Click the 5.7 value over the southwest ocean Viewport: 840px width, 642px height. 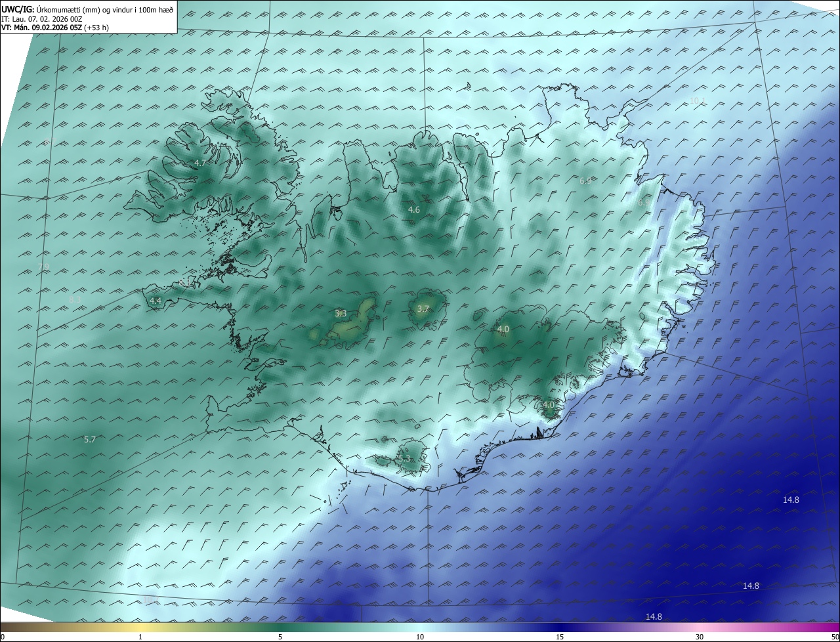tap(90, 439)
